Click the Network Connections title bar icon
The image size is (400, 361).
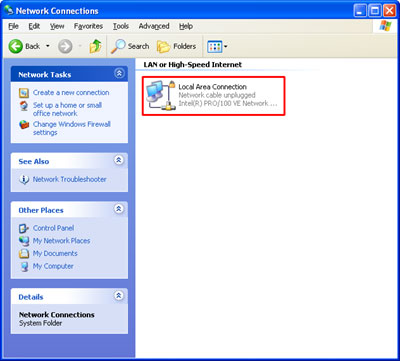tap(8, 11)
